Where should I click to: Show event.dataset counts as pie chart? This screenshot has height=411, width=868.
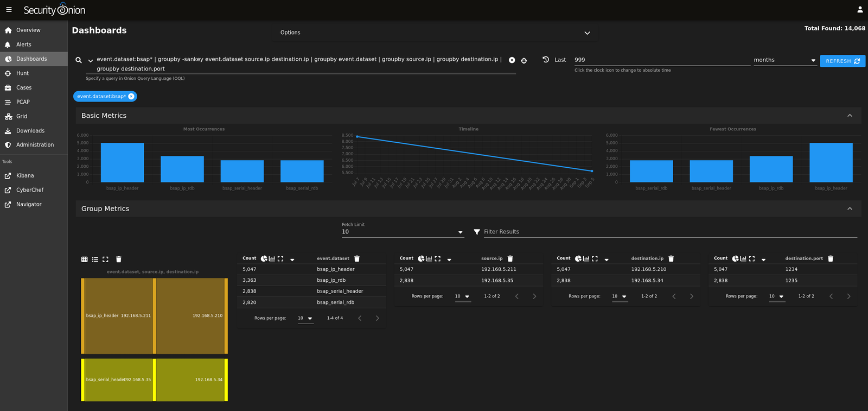coord(264,259)
